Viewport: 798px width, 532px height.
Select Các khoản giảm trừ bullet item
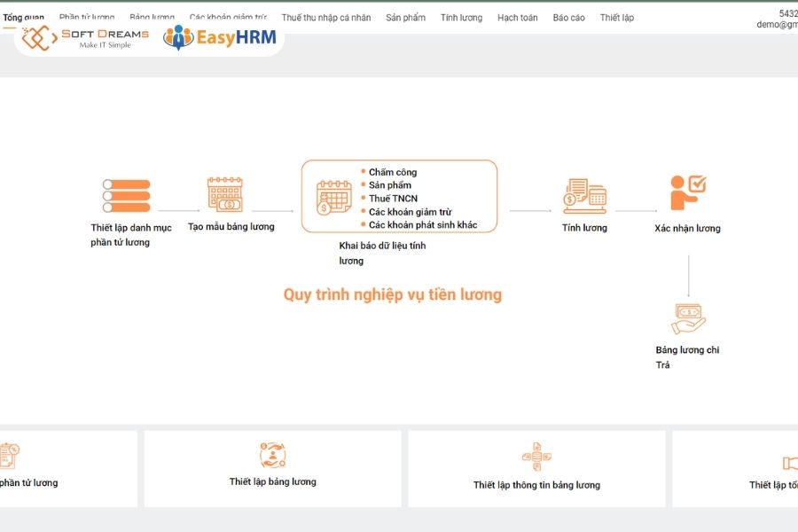(411, 212)
